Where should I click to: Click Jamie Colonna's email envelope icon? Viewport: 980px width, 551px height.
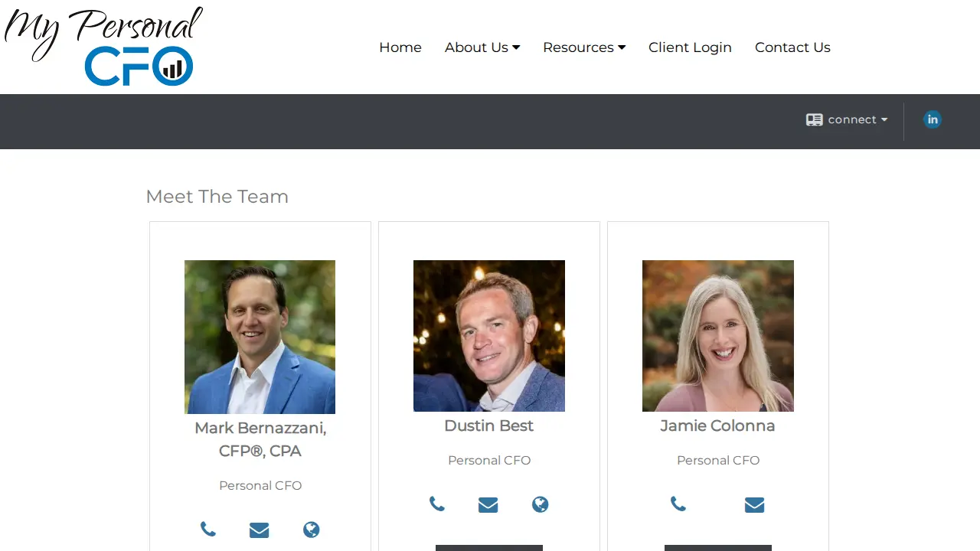click(754, 504)
